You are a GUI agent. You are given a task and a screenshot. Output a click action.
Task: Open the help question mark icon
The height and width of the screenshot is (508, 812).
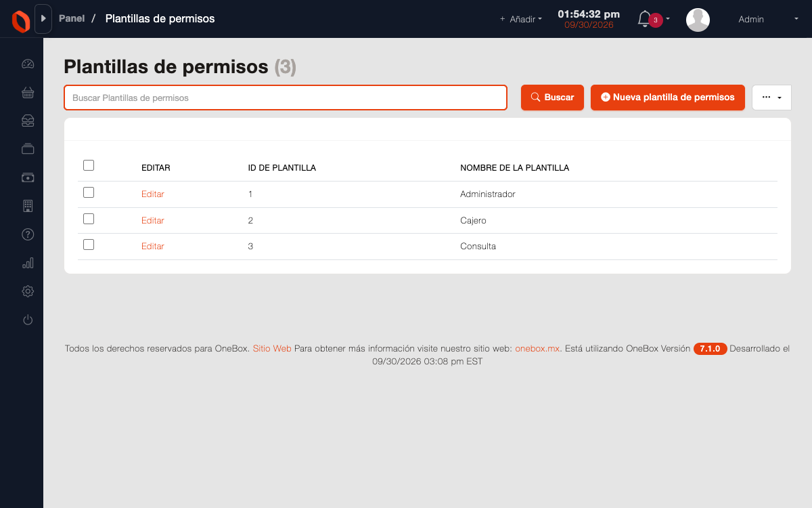tap(28, 234)
